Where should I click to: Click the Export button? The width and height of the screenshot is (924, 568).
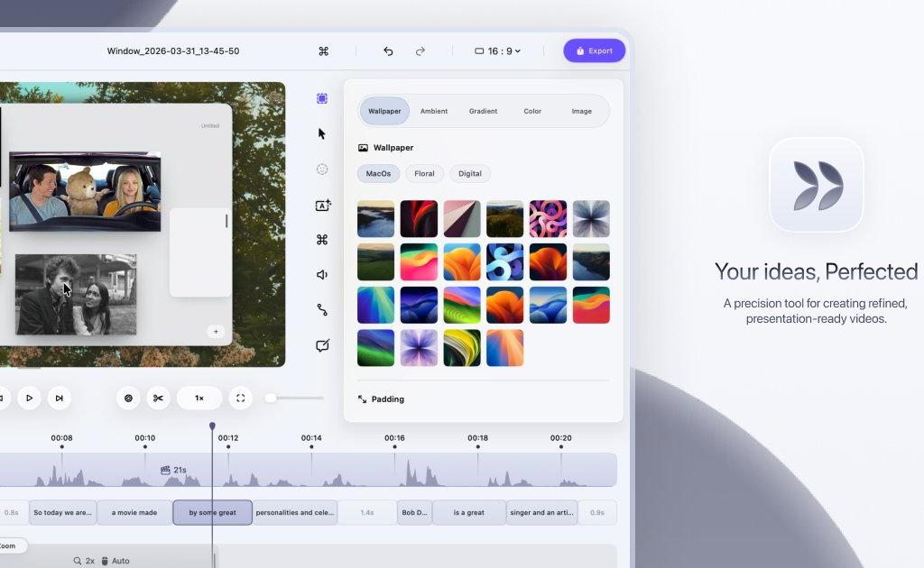point(594,50)
